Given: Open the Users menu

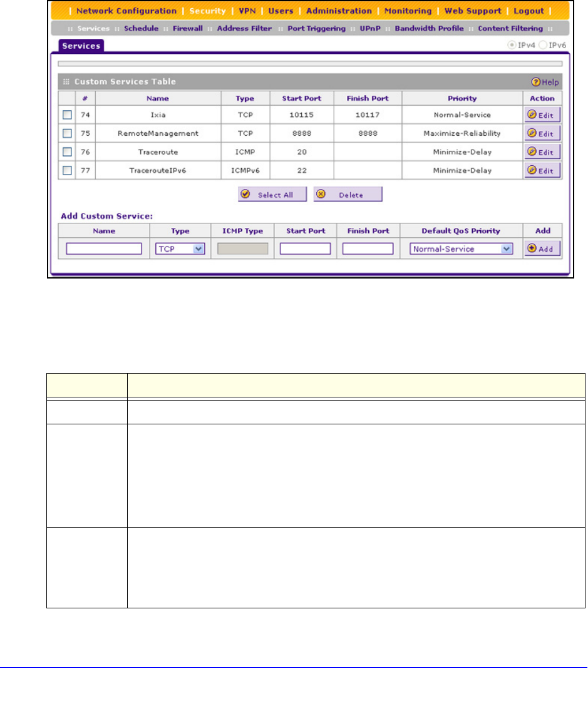Looking at the screenshot, I should pyautogui.click(x=281, y=11).
